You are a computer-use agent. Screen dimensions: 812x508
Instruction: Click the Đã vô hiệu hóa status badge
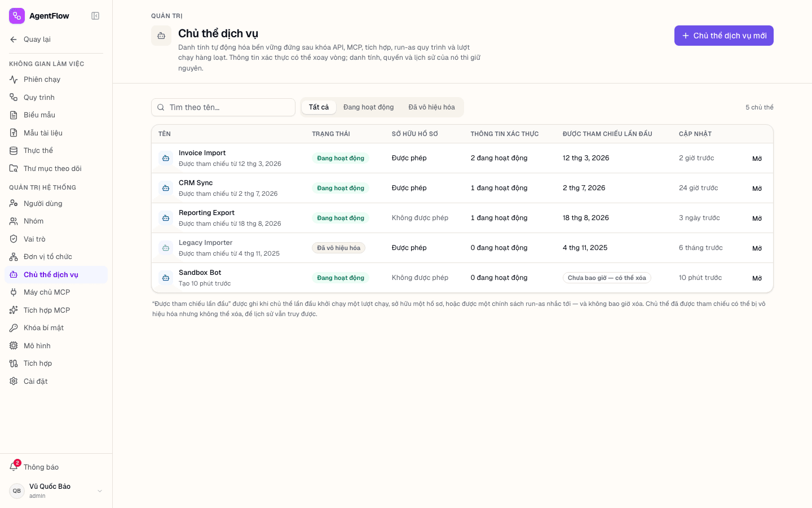coord(338,248)
